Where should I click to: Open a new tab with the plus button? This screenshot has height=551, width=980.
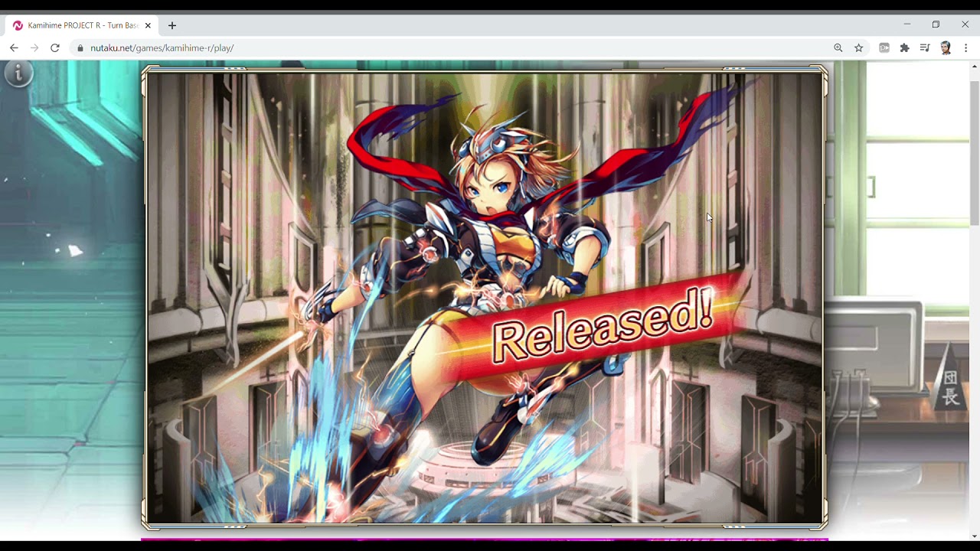[172, 25]
